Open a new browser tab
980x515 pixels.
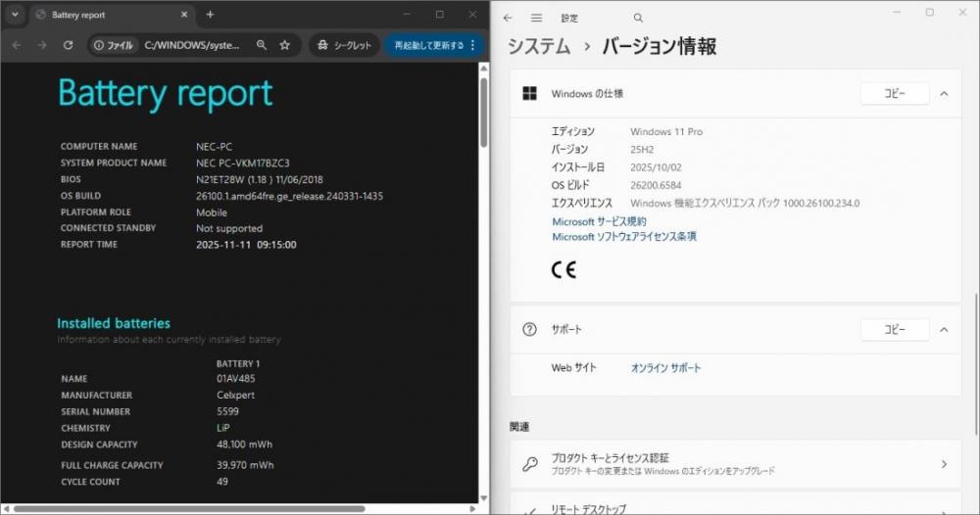pyautogui.click(x=210, y=15)
